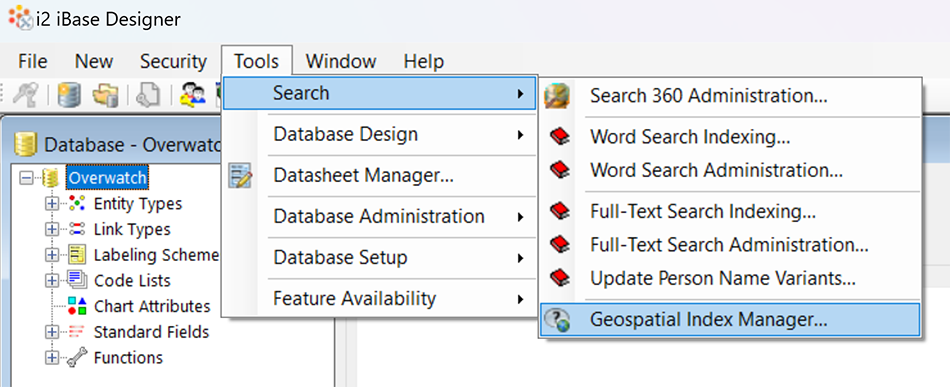Open Search 360 Administration

point(730,96)
